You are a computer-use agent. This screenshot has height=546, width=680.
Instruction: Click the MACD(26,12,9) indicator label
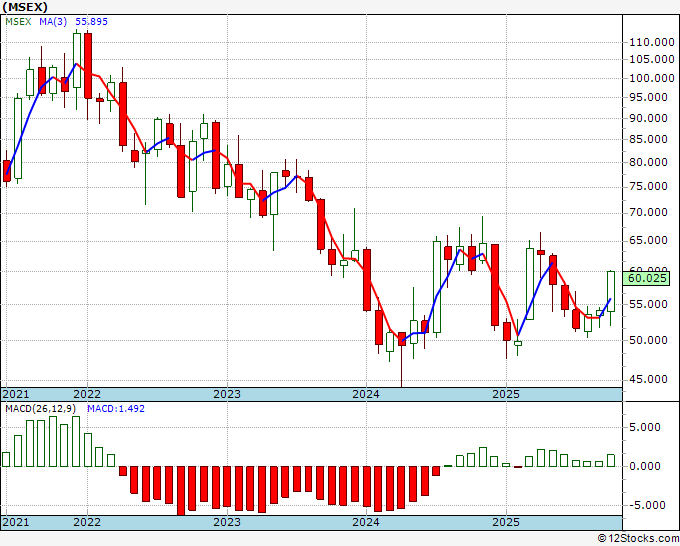(41, 409)
